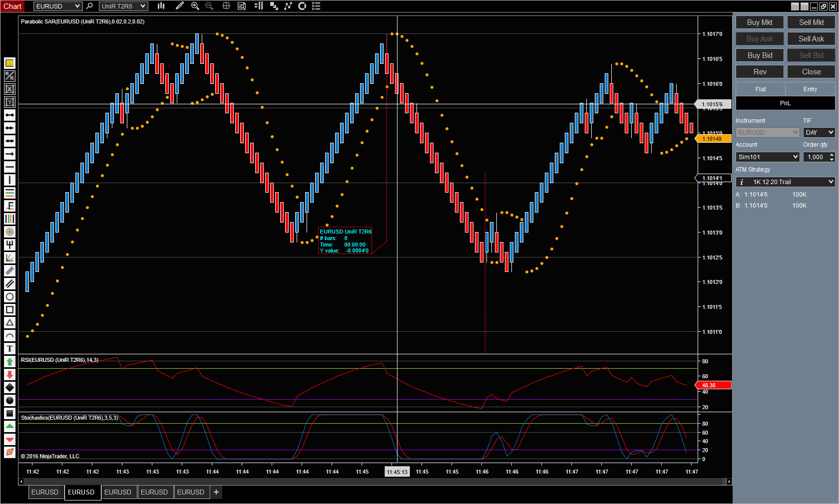Show the data box
The width and height of the screenshot is (839, 504).
pyautogui.click(x=242, y=6)
